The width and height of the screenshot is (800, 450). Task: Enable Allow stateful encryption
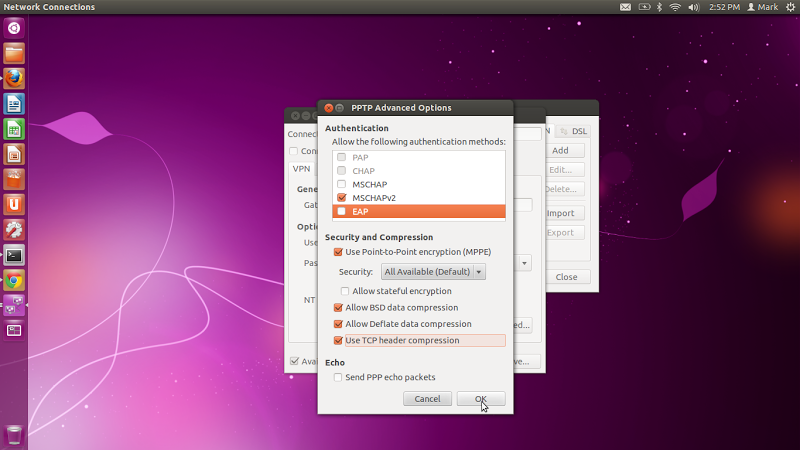(345, 291)
